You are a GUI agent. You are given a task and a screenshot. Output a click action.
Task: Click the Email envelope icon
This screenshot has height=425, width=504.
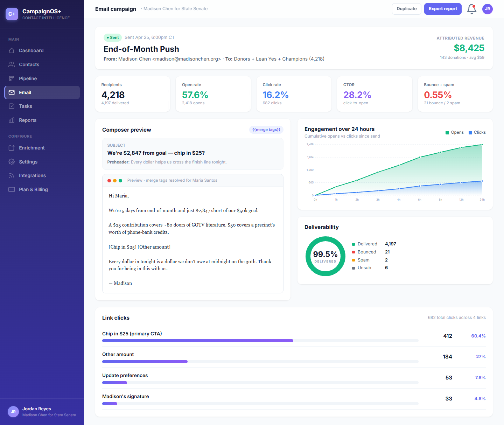12,92
